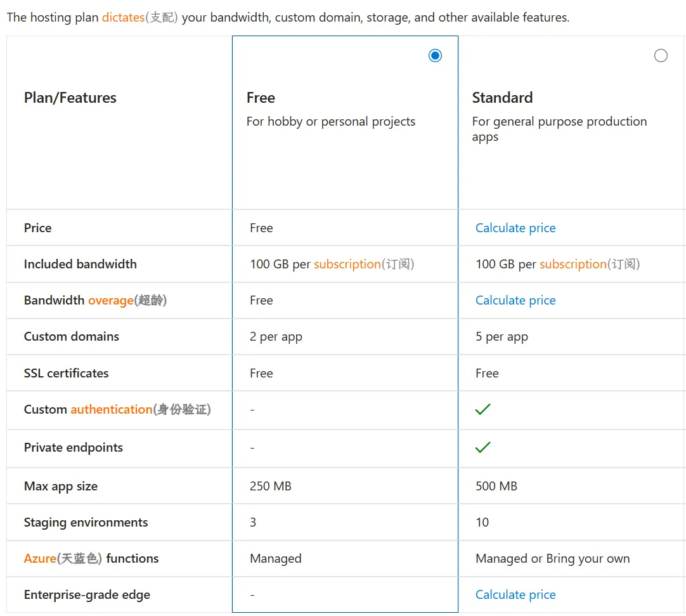Click the highlighted word "Azure"
686x616 pixels.
(40, 559)
